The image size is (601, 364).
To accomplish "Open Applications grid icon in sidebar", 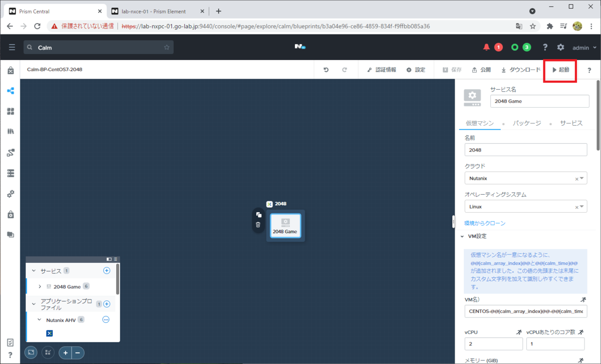I will (11, 111).
